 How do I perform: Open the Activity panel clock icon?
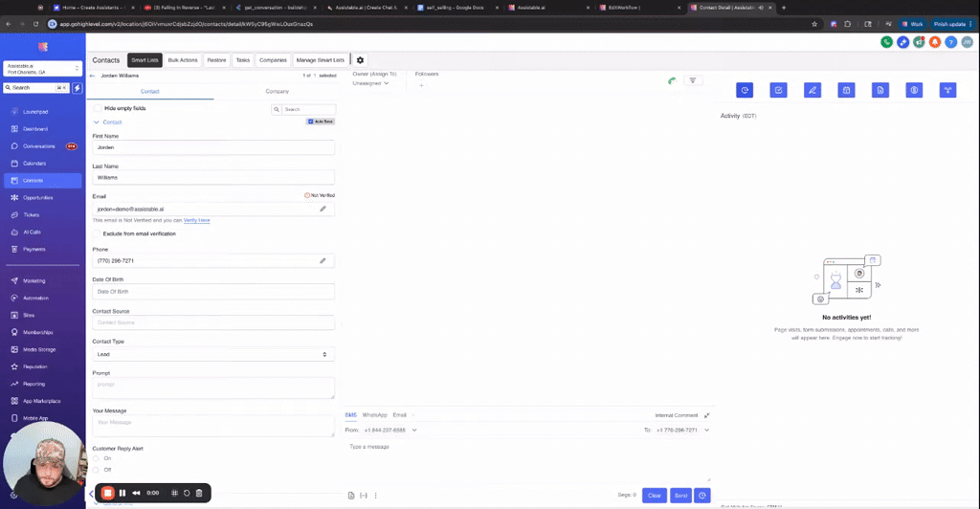click(745, 90)
